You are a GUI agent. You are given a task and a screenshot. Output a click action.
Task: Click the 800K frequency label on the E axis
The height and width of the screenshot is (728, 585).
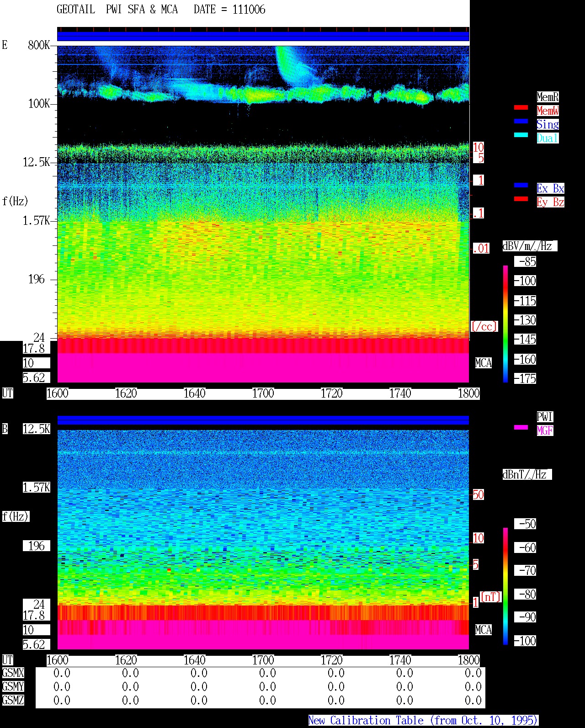click(39, 45)
